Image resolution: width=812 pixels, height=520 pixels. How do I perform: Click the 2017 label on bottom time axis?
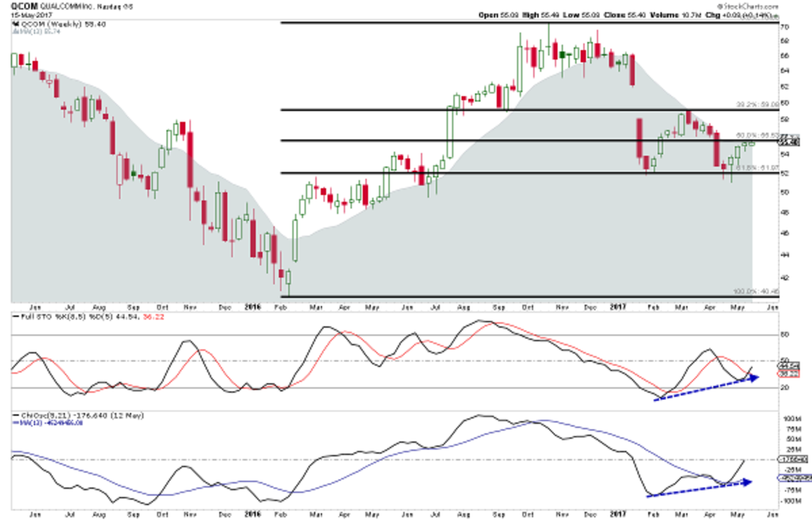pos(619,514)
